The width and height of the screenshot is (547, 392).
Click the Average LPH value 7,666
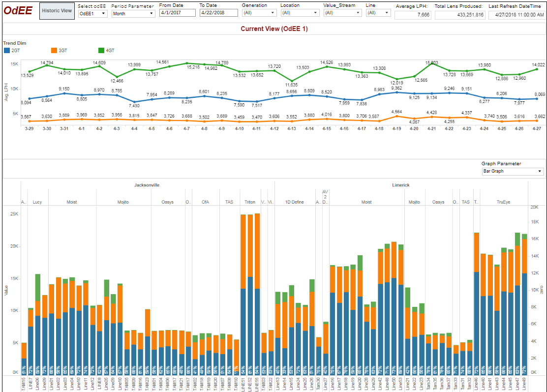point(413,15)
